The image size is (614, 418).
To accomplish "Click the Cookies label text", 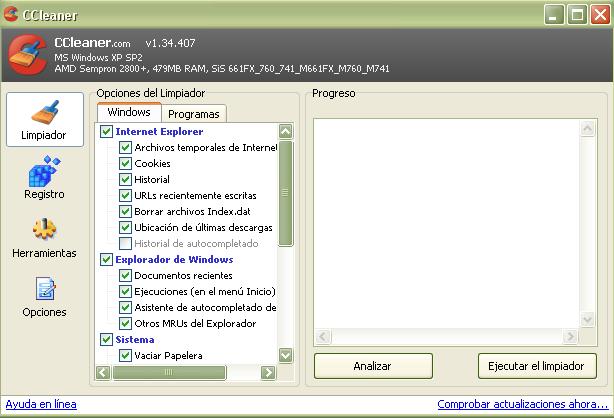I will pos(152,163).
